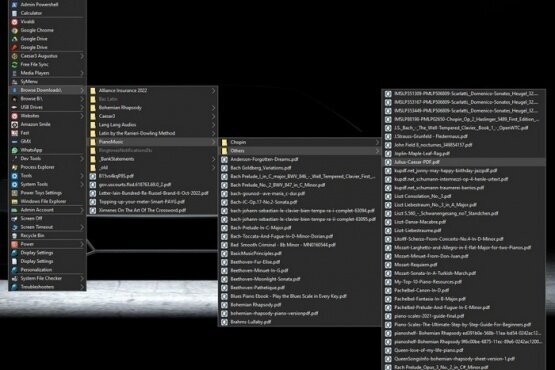Open the highlighted Julius-Caesar-PDF.pdf file
The image size is (555, 370).
pos(464,162)
